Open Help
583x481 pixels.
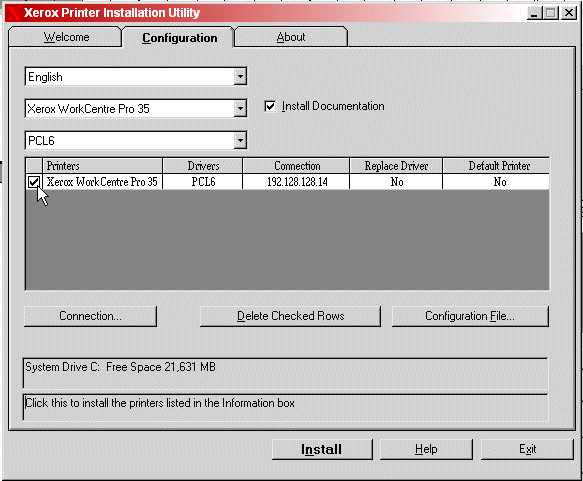(426, 449)
